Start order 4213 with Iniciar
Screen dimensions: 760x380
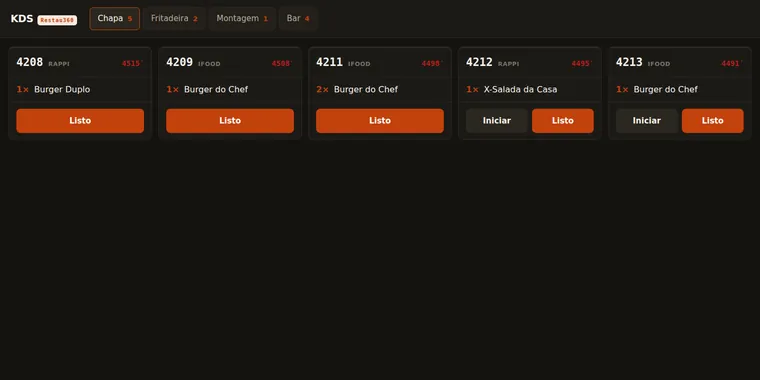coord(646,121)
